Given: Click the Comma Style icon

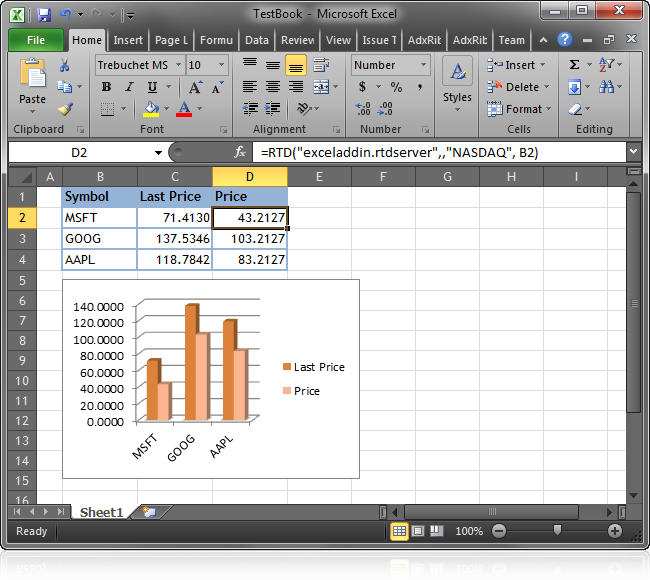Looking at the screenshot, I should coord(420,87).
